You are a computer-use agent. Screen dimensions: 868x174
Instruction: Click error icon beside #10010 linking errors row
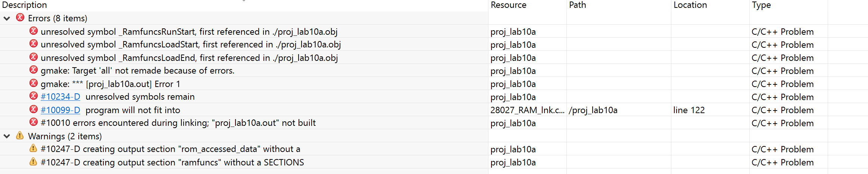(34, 122)
